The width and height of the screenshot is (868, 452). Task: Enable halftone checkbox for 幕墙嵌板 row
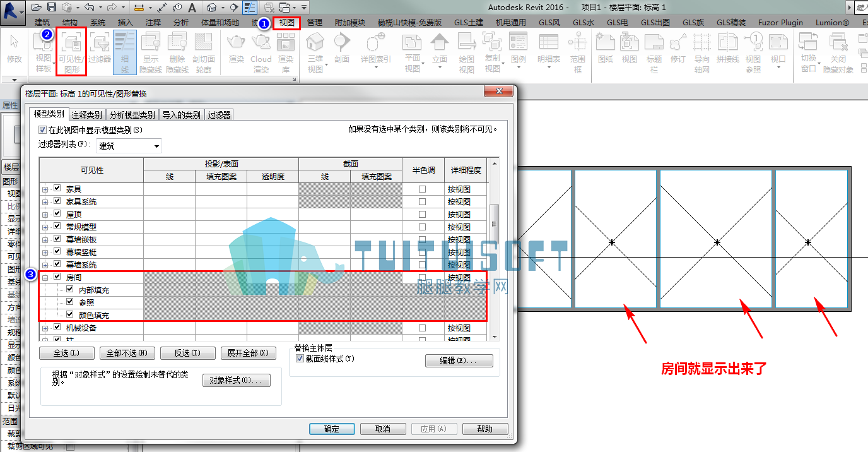pos(423,239)
